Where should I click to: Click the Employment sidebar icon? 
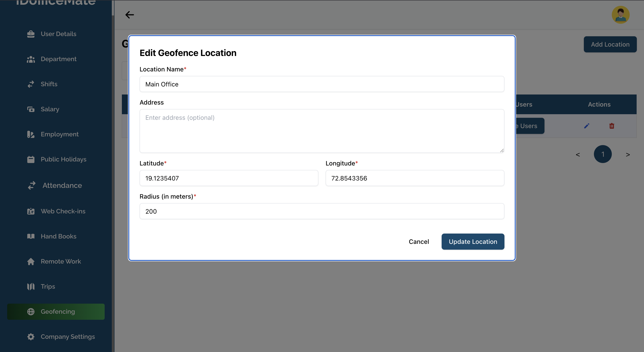[31, 134]
